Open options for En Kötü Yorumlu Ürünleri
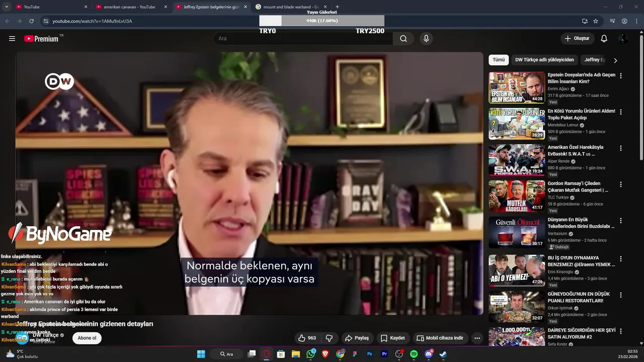The width and height of the screenshot is (644, 362). [x=620, y=112]
